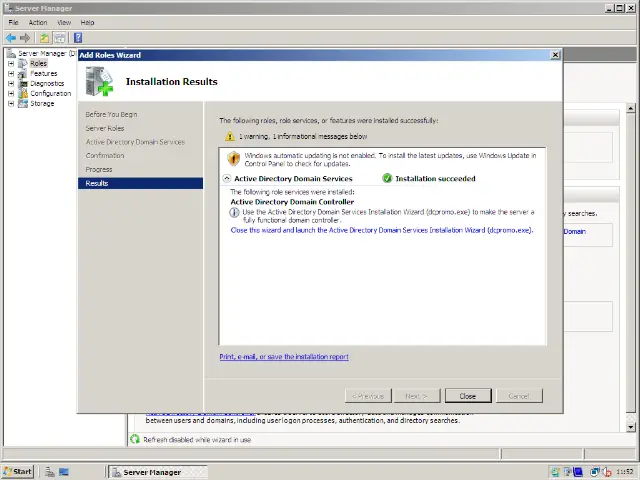Click the green Installation succeeded checkmark
Screen dimensions: 640x480
[387, 178]
